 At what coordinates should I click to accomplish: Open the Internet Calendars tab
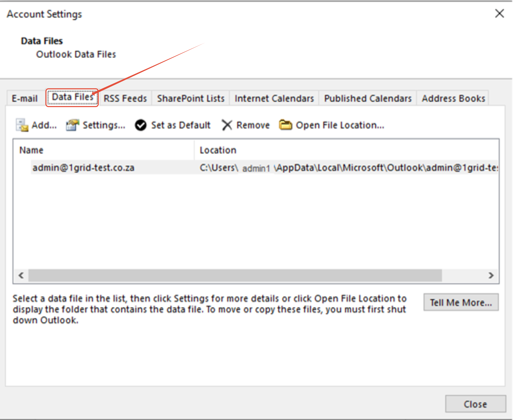point(274,98)
